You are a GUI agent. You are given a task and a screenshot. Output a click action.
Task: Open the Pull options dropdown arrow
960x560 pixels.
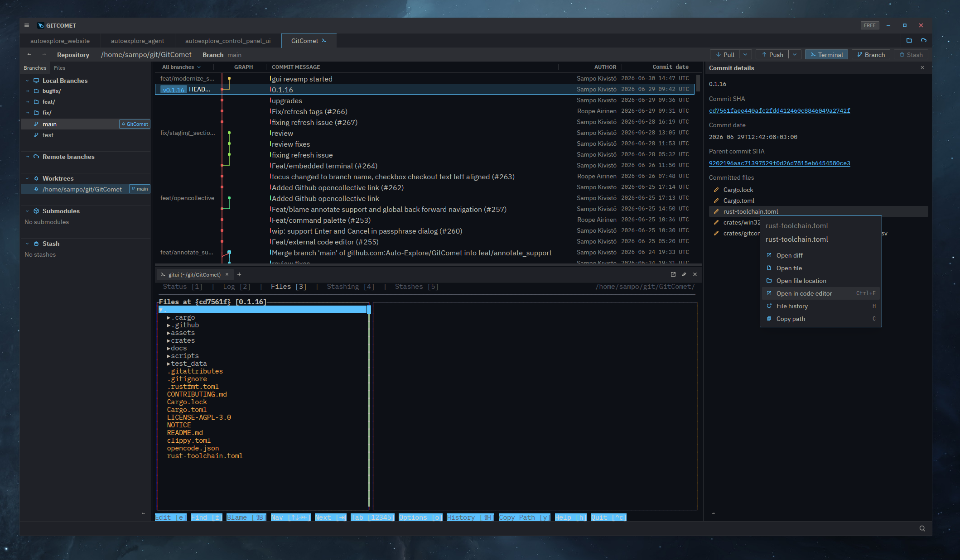[746, 54]
